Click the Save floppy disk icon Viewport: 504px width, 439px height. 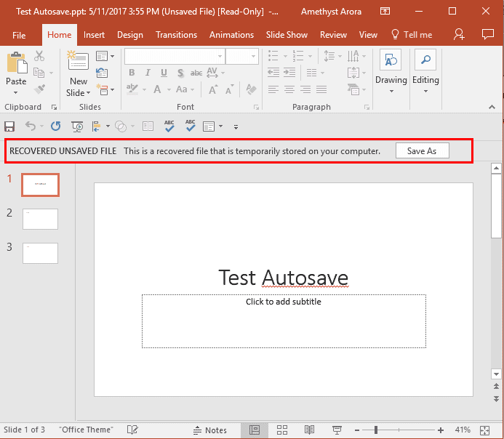[x=9, y=127]
